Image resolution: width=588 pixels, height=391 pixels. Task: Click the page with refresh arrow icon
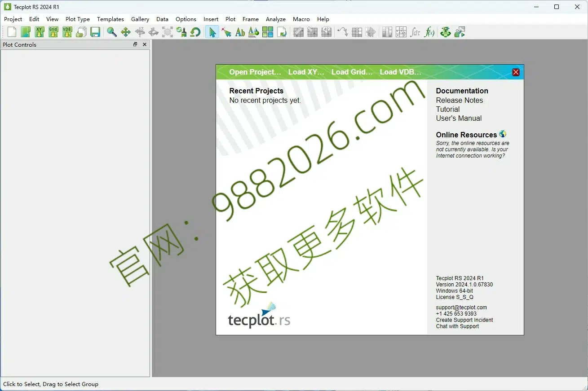[x=282, y=32]
